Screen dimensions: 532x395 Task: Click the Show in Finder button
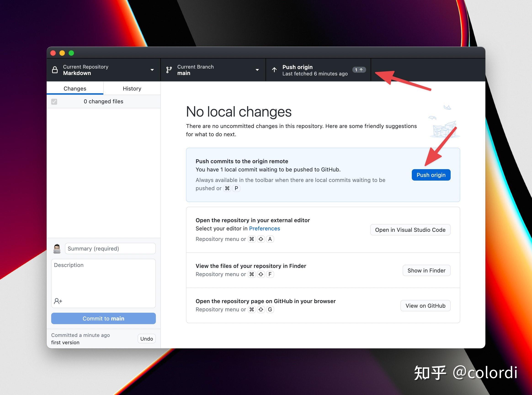pyautogui.click(x=426, y=270)
